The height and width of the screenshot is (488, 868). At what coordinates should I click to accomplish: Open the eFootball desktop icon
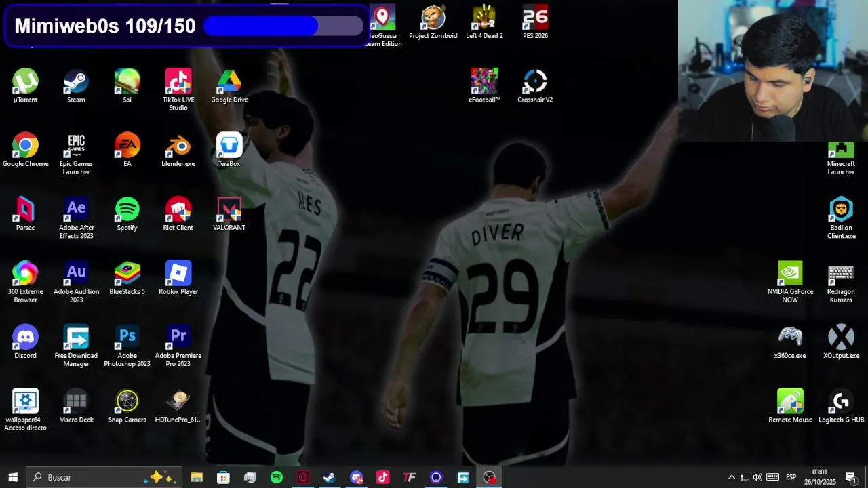[x=484, y=86]
